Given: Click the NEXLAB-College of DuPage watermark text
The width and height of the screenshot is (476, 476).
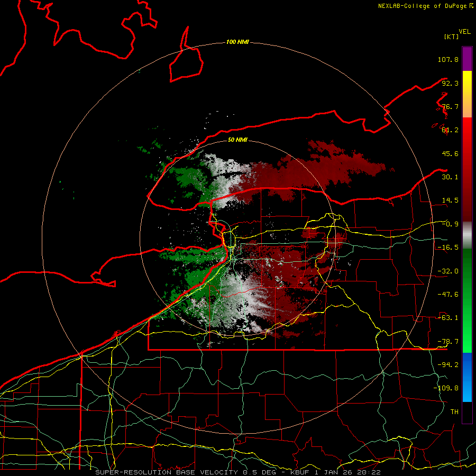Looking at the screenshot, I should coord(425,6).
